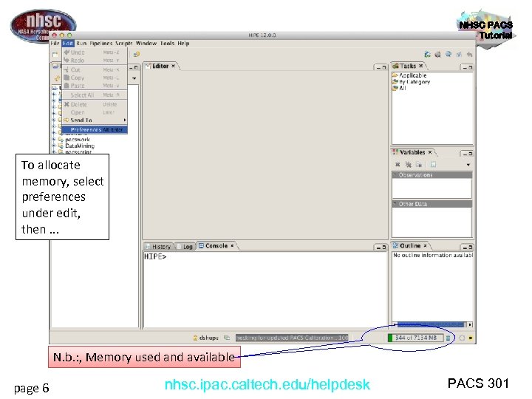Click the globe perspective icon in the top-right toolbar
This screenshot has height=399, width=532.
coord(449,54)
